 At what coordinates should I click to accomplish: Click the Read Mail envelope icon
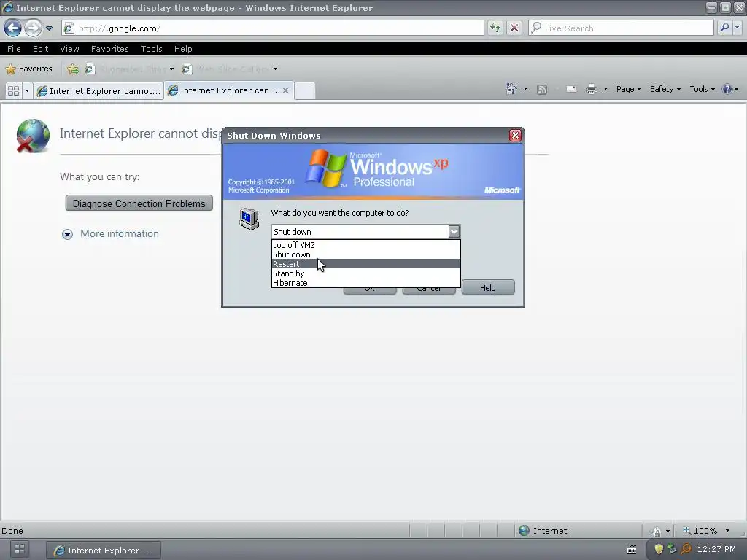coord(570,89)
